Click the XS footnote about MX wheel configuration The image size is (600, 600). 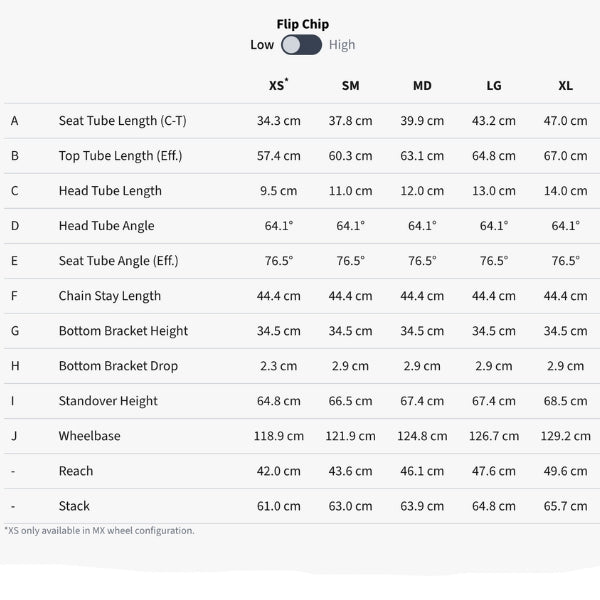pyautogui.click(x=100, y=531)
